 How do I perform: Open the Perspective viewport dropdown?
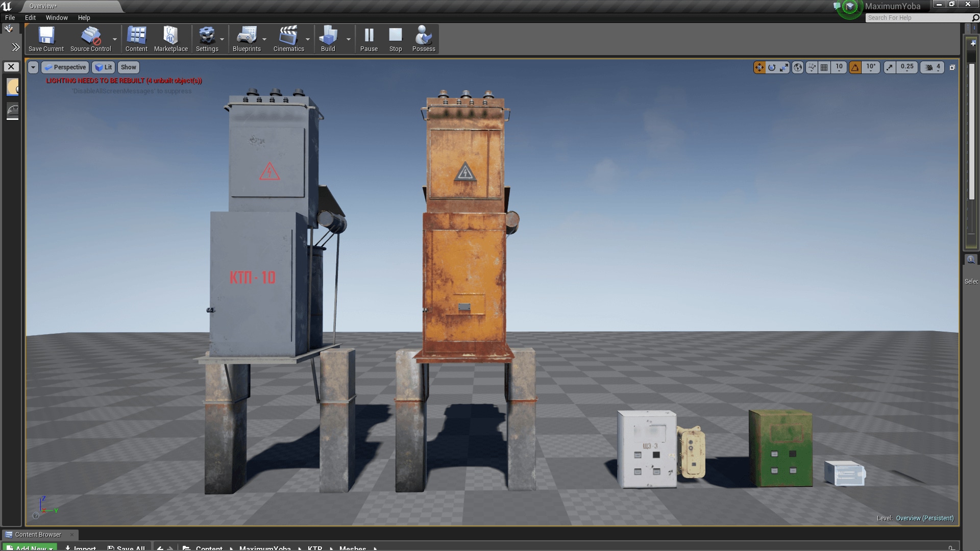point(65,67)
